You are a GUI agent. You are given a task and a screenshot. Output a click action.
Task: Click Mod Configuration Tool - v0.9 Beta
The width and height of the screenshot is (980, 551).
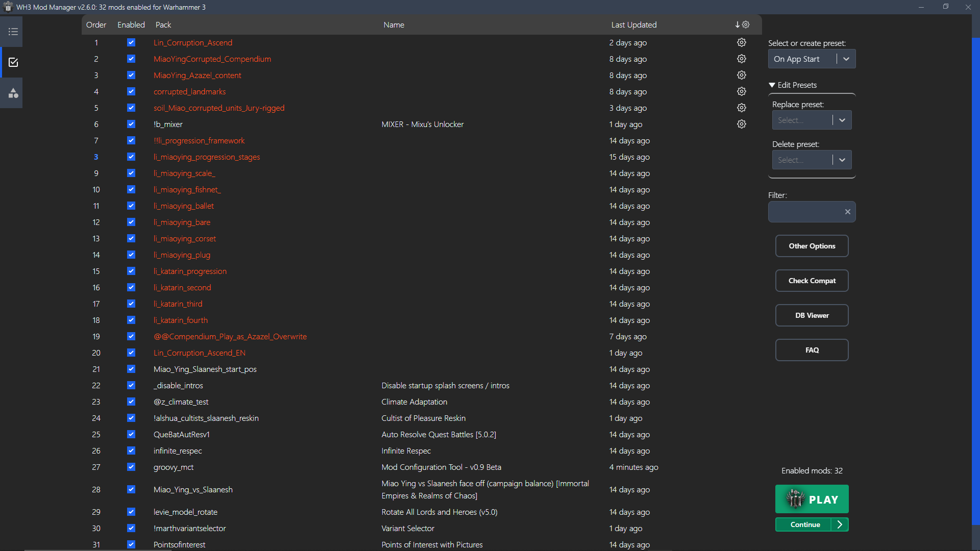tap(441, 467)
